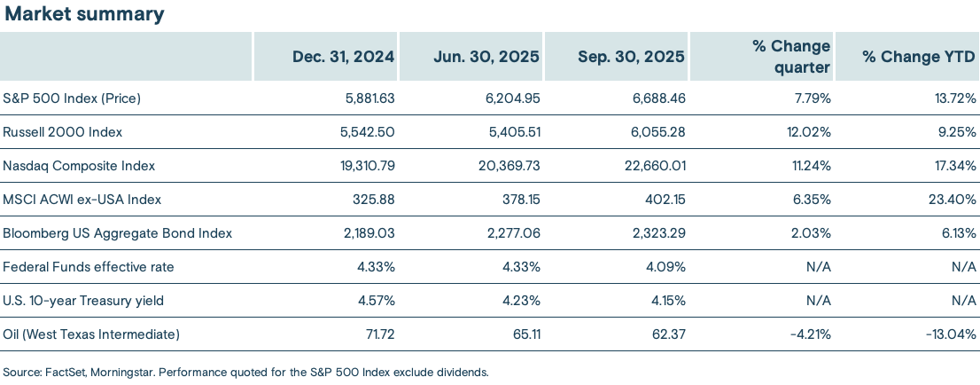Select the Jun. 30, 2025 column header
980x385 pixels.
tap(489, 57)
